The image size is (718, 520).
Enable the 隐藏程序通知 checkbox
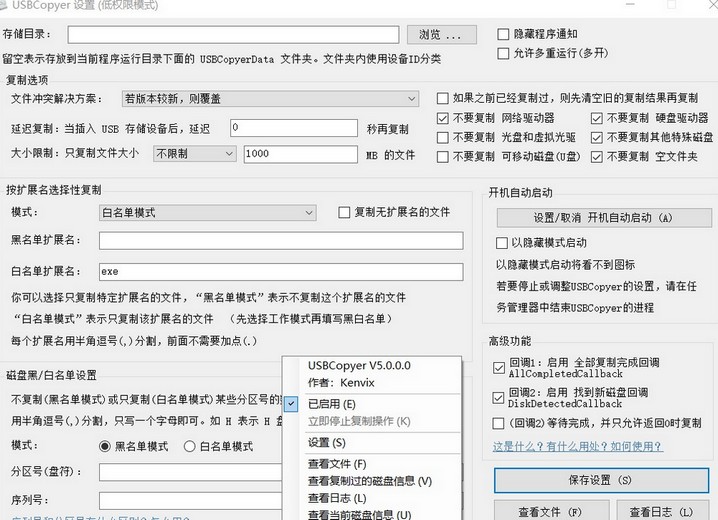pos(504,33)
